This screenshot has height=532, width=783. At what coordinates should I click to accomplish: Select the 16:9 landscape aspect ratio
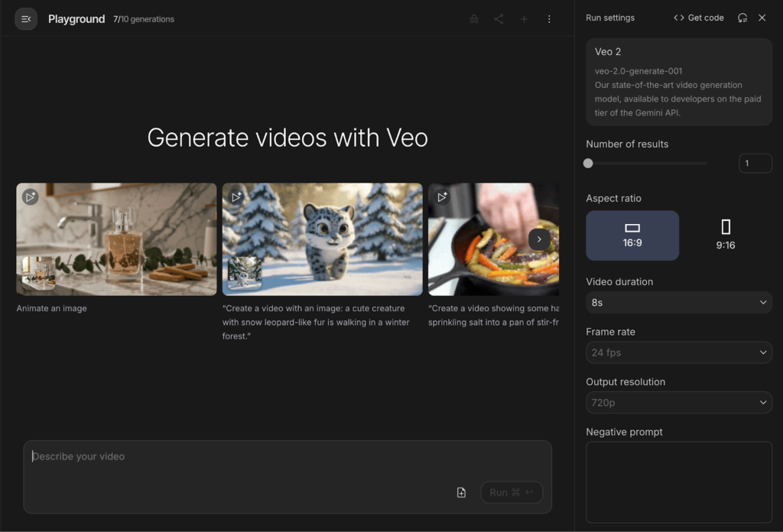click(x=632, y=235)
